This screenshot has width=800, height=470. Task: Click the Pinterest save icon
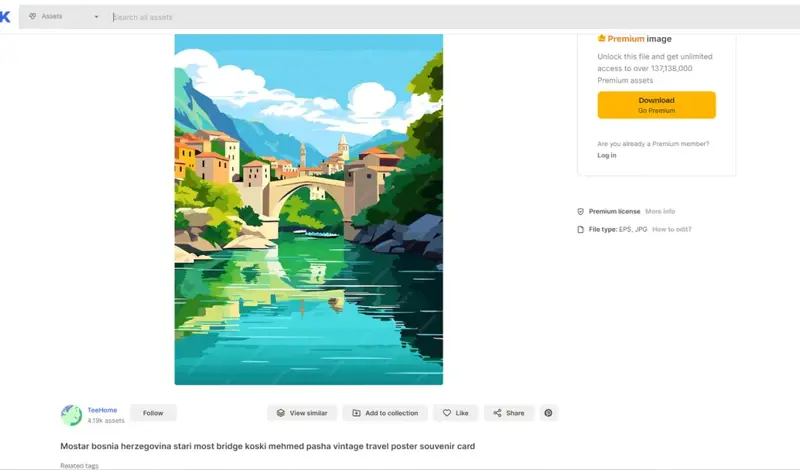click(548, 413)
